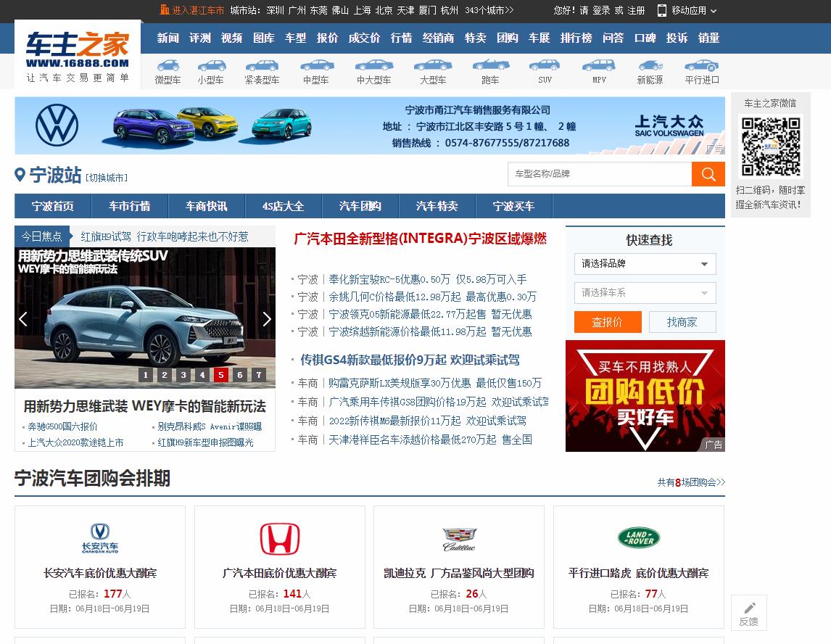
Task: Open the 切换城市 city switcher
Action: pyautogui.click(x=107, y=178)
